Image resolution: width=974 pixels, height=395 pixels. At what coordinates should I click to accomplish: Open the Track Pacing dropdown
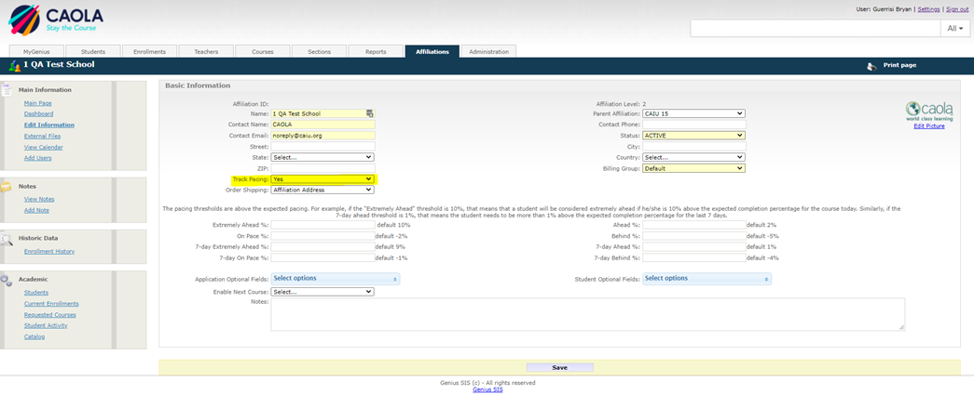click(x=322, y=179)
